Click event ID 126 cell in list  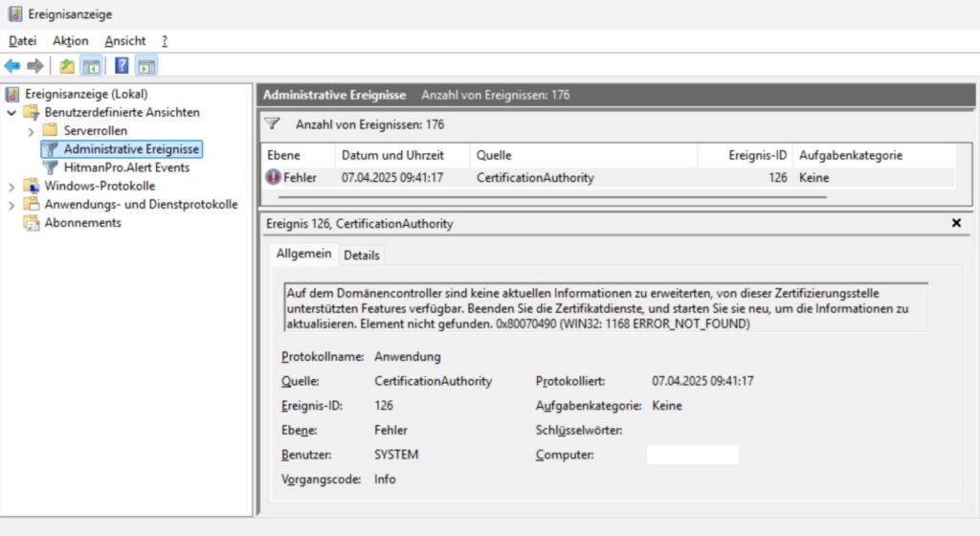pos(777,177)
